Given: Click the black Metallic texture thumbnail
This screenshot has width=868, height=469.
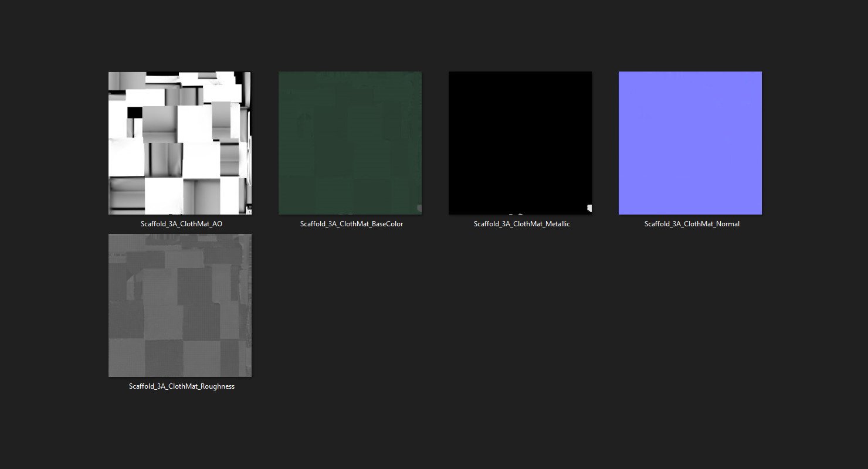Looking at the screenshot, I should (520, 143).
